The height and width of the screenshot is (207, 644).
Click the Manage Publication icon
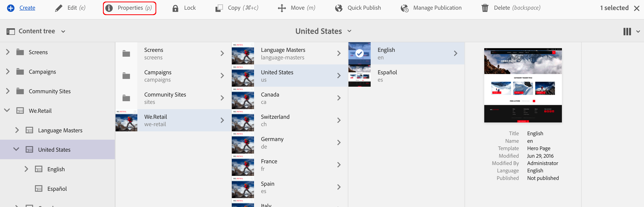[x=404, y=8]
